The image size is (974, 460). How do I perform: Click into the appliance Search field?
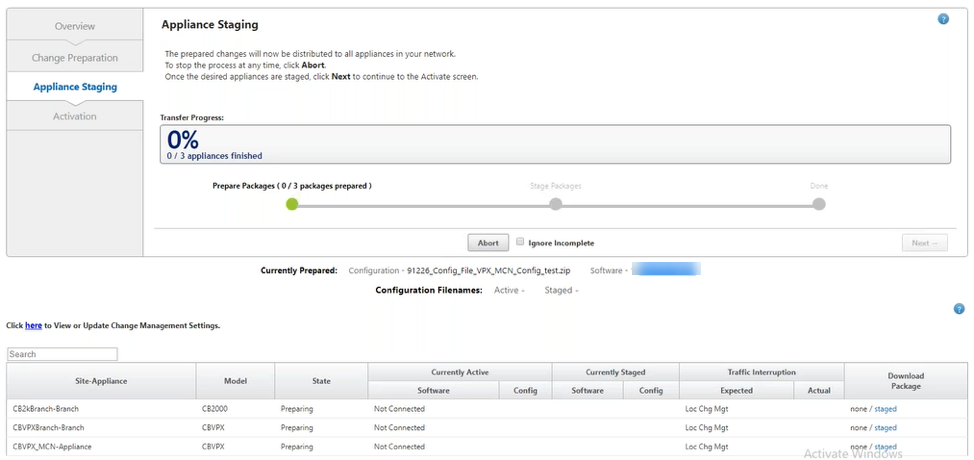62,354
